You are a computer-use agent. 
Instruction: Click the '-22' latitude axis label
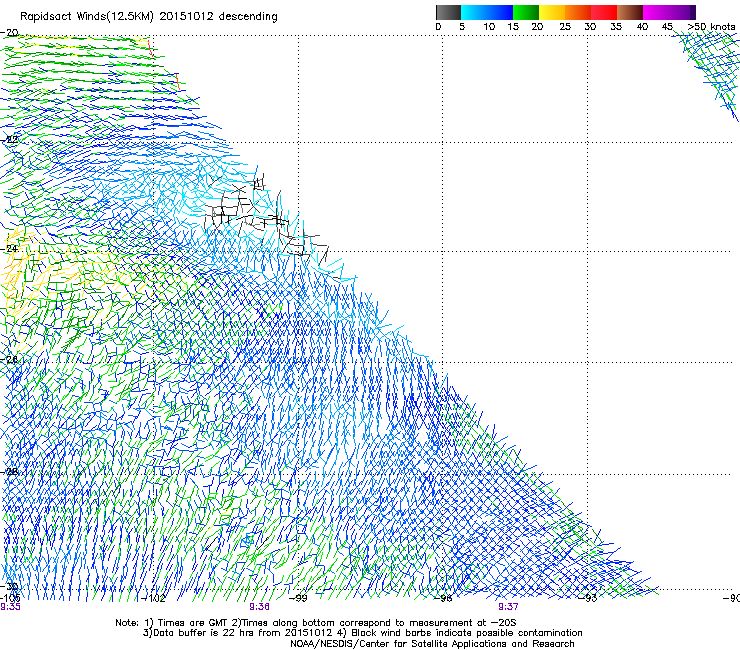[x=9, y=139]
